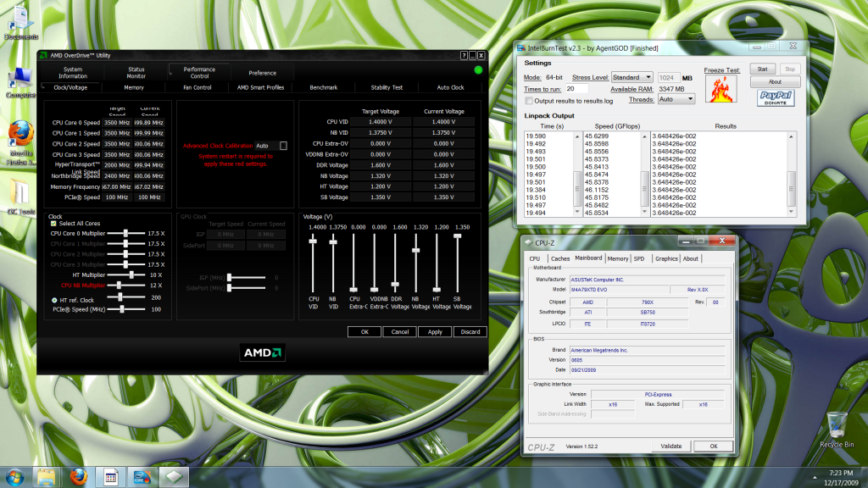868x488 pixels.
Task: Open Windows Explorer from the taskbar
Action: (46, 477)
